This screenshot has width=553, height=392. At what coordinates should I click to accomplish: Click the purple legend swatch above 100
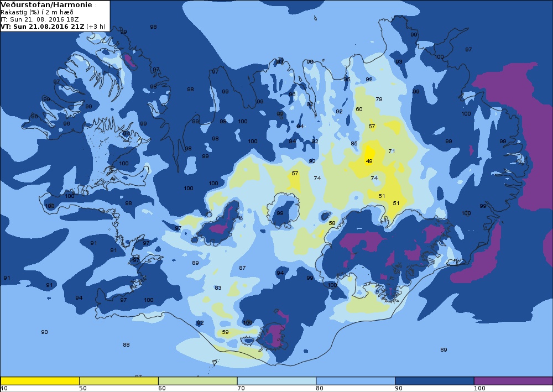coord(513,381)
